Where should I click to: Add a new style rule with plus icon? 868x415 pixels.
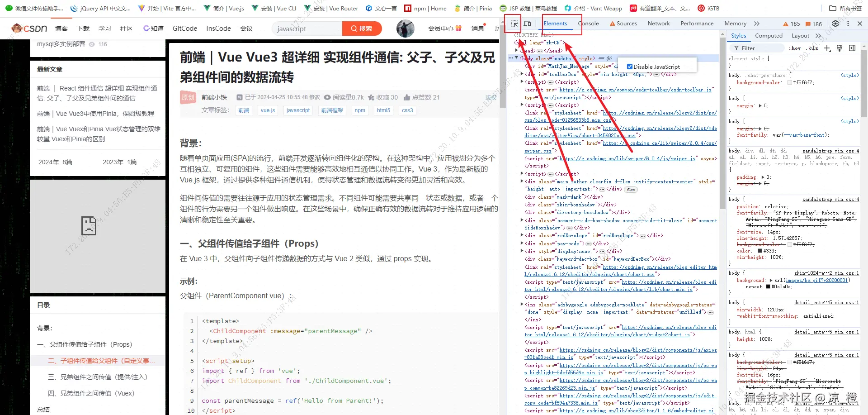tap(827, 48)
